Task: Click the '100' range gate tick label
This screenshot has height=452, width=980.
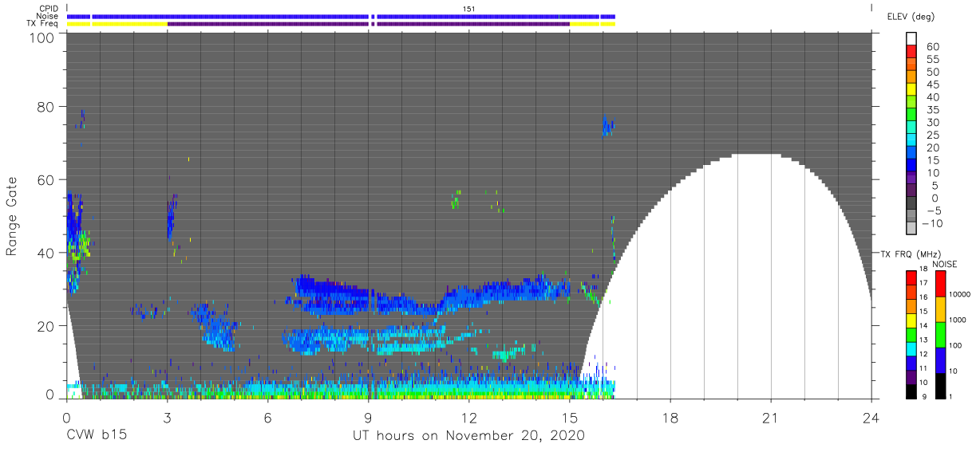Action: tap(43, 37)
